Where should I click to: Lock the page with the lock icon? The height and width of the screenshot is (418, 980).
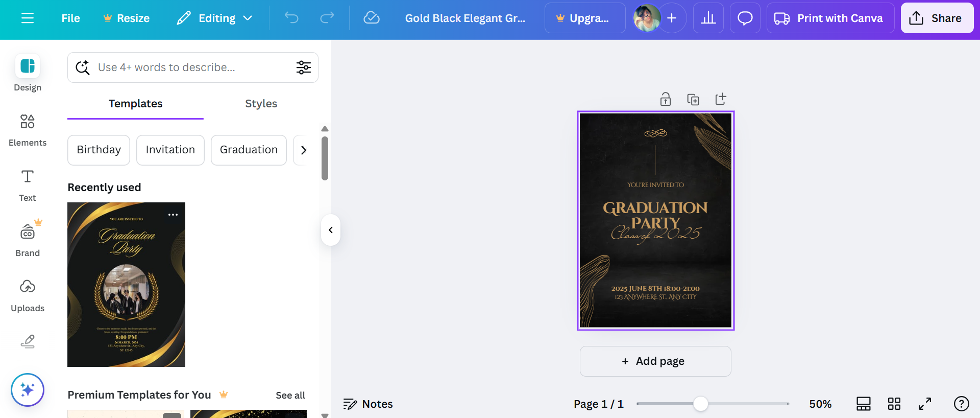[666, 99]
